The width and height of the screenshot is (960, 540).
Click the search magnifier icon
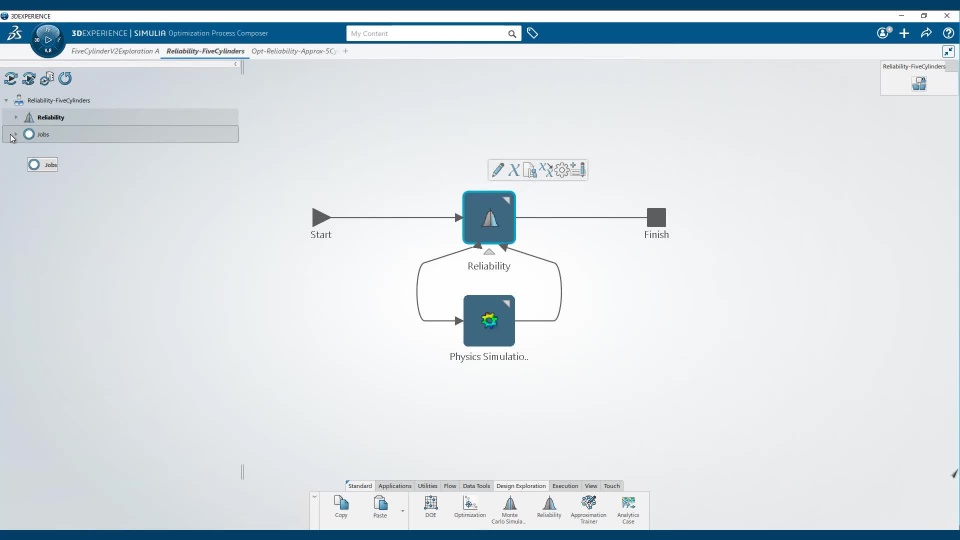(512, 34)
